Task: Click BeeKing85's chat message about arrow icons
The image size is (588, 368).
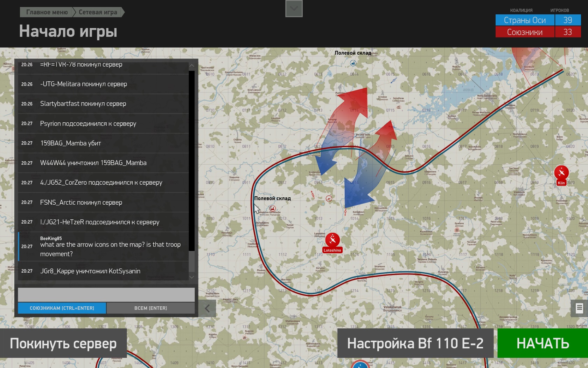Action: tap(104, 246)
